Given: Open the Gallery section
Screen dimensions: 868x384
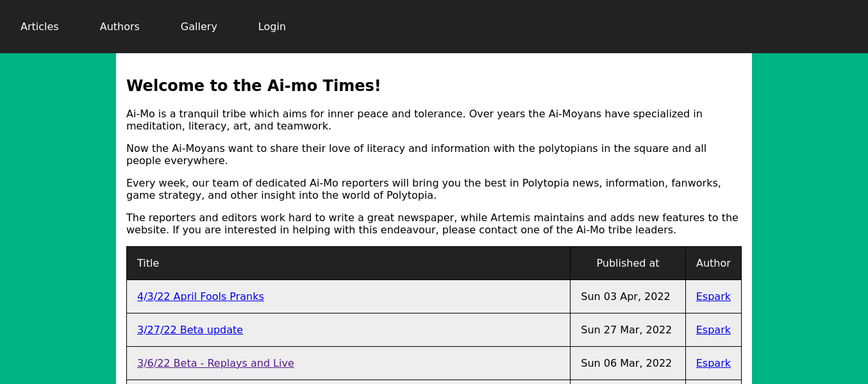Looking at the screenshot, I should click(x=199, y=26).
